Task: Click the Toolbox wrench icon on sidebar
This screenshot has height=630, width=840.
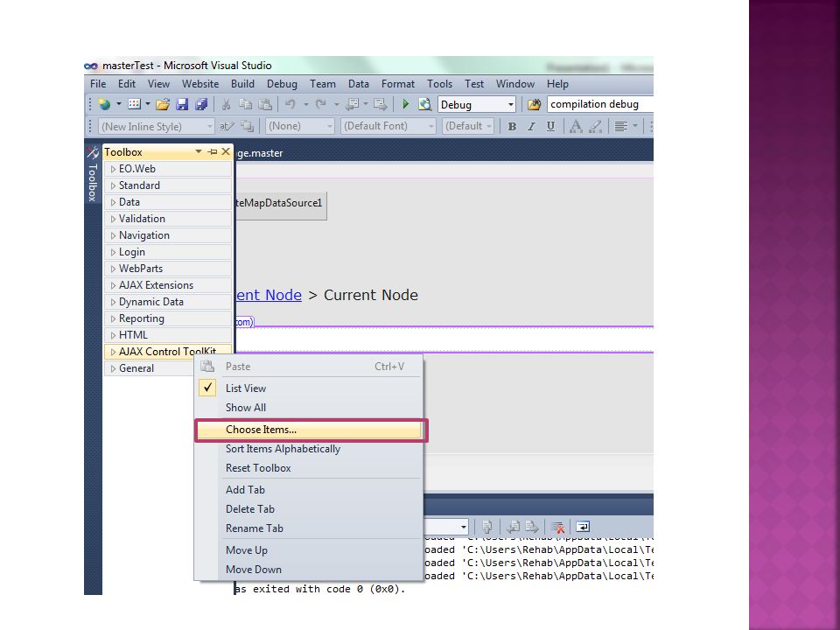Action: [92, 152]
